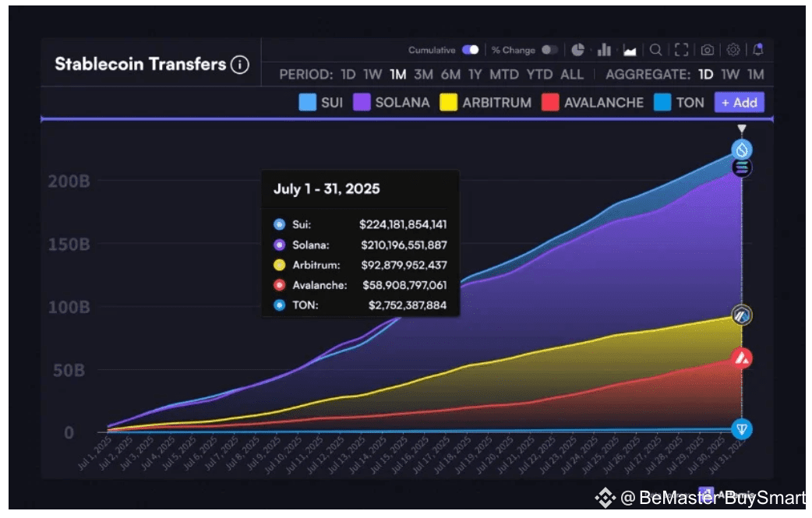Click the Sui value $224,181,854,141

coord(403,224)
